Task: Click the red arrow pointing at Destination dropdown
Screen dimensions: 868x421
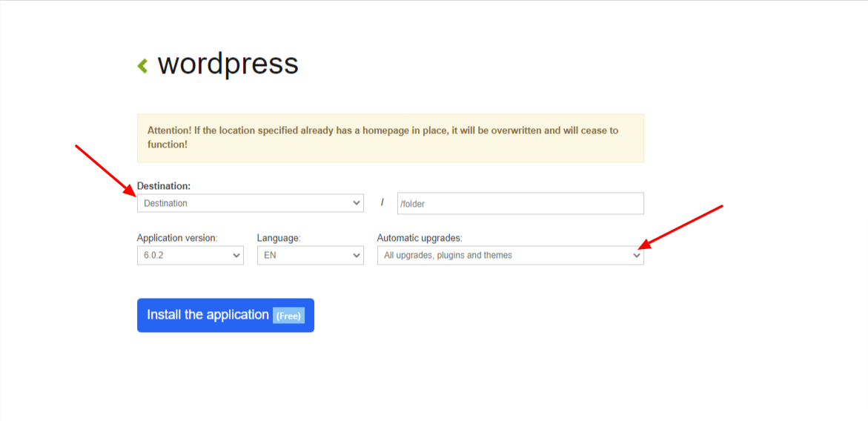Action: [x=105, y=171]
